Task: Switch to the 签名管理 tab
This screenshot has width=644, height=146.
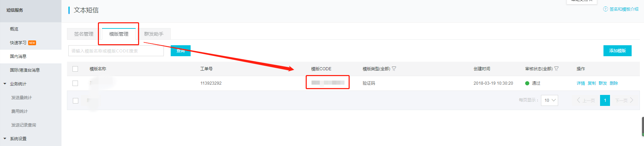Action: click(84, 34)
